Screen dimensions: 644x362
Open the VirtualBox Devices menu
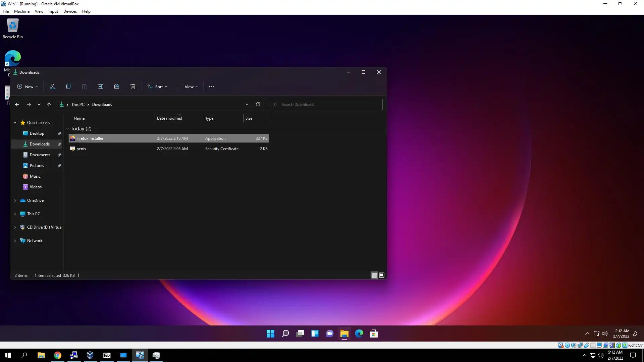(70, 11)
